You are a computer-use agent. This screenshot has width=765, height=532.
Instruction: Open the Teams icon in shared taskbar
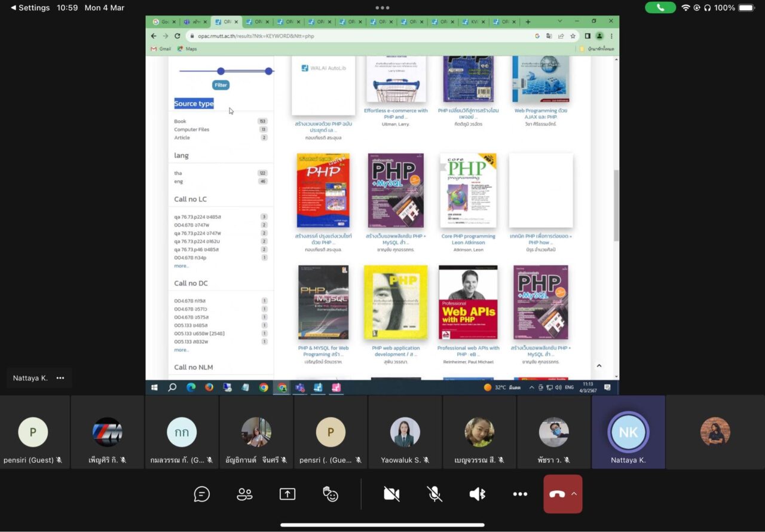pos(300,387)
